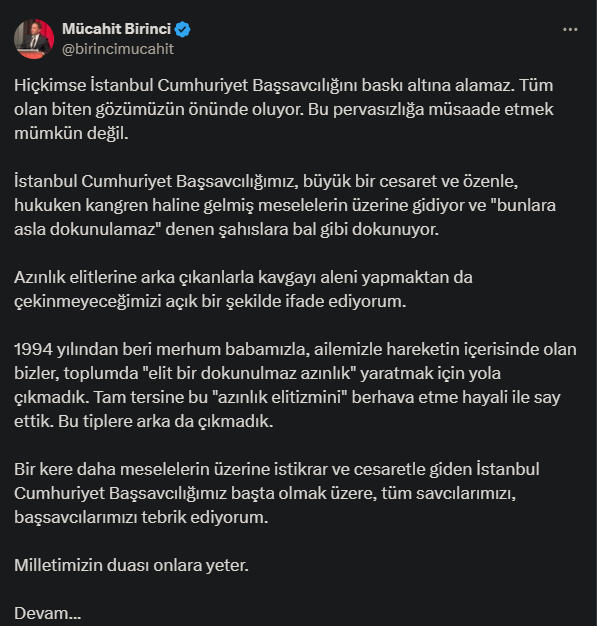Select the line ending with mümkün değil
The height and width of the screenshot is (626, 597).
coord(71,133)
